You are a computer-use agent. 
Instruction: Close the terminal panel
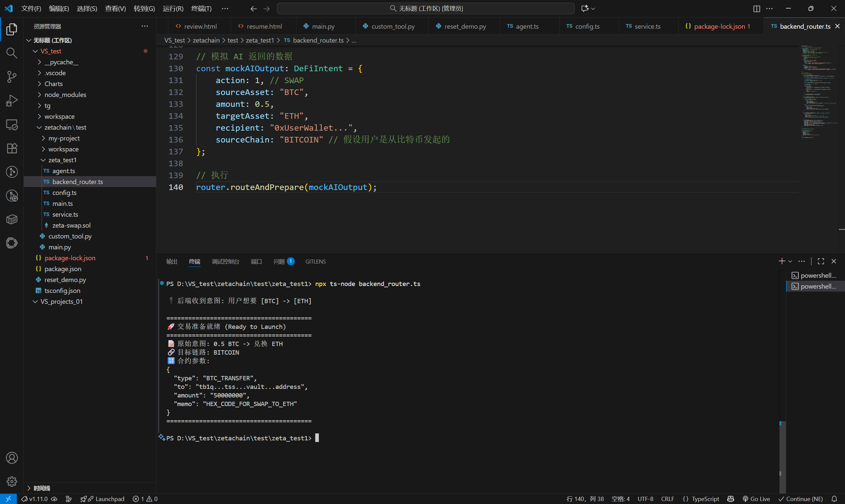click(x=834, y=261)
